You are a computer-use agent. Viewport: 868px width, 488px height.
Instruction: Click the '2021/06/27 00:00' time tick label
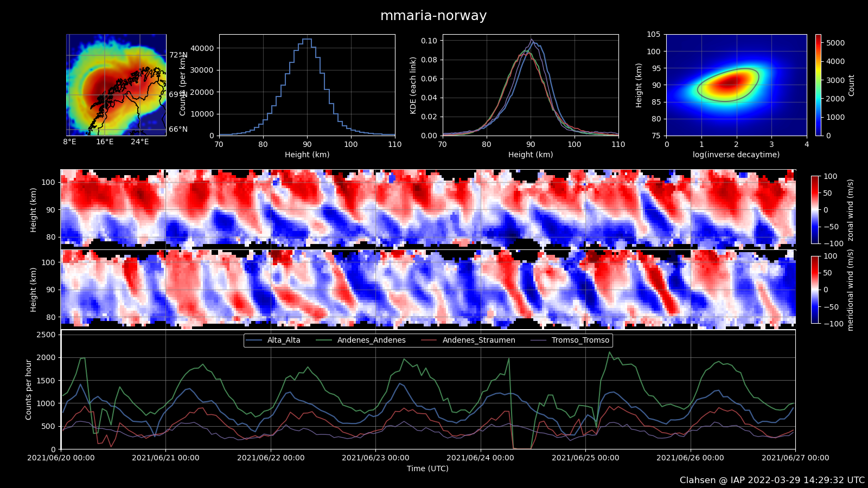tap(795, 458)
